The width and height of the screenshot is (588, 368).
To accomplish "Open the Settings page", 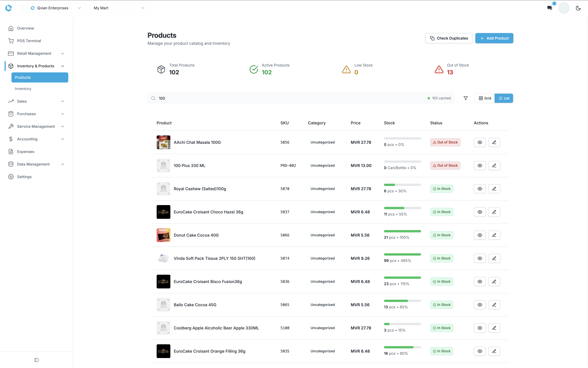I will coord(24,177).
